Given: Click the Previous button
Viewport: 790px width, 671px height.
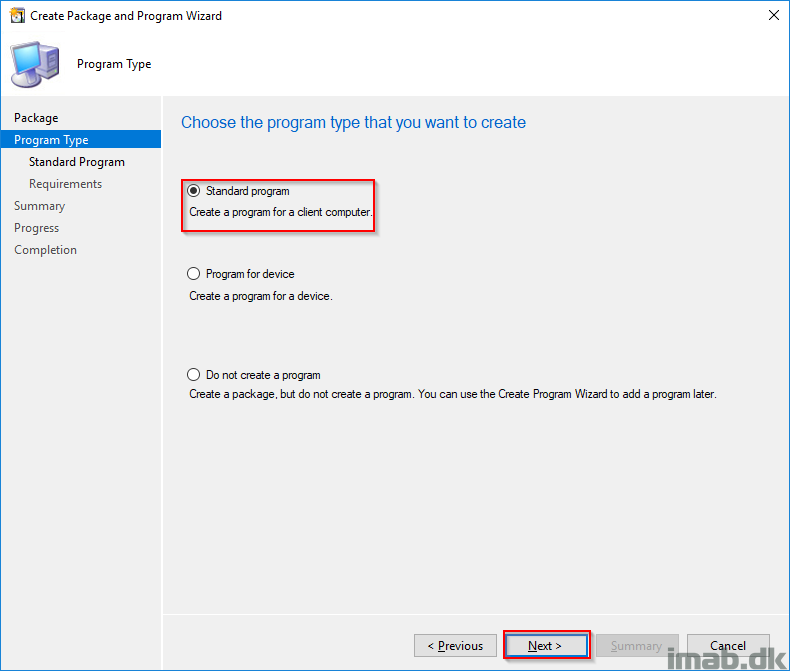Looking at the screenshot, I should pyautogui.click(x=455, y=646).
